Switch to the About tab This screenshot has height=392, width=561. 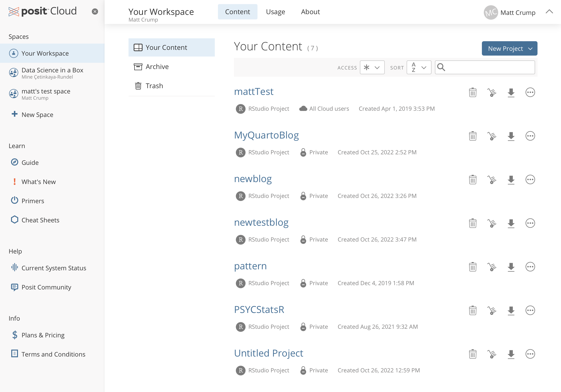point(310,12)
